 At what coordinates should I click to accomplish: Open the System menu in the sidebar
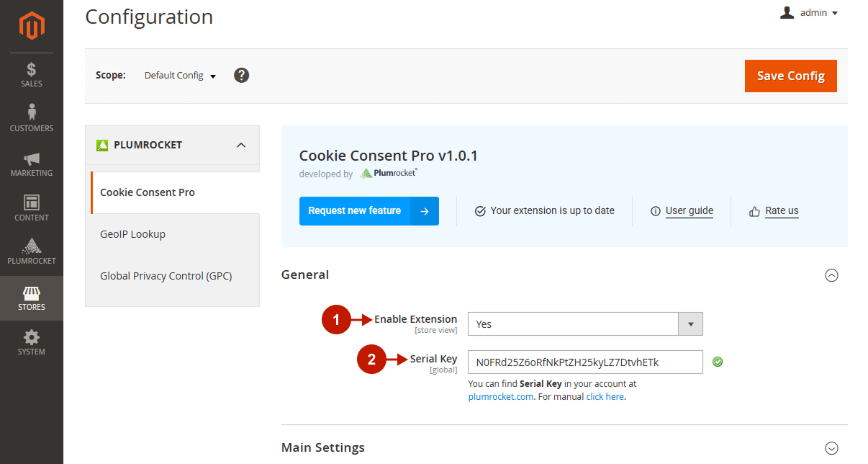pos(32,343)
